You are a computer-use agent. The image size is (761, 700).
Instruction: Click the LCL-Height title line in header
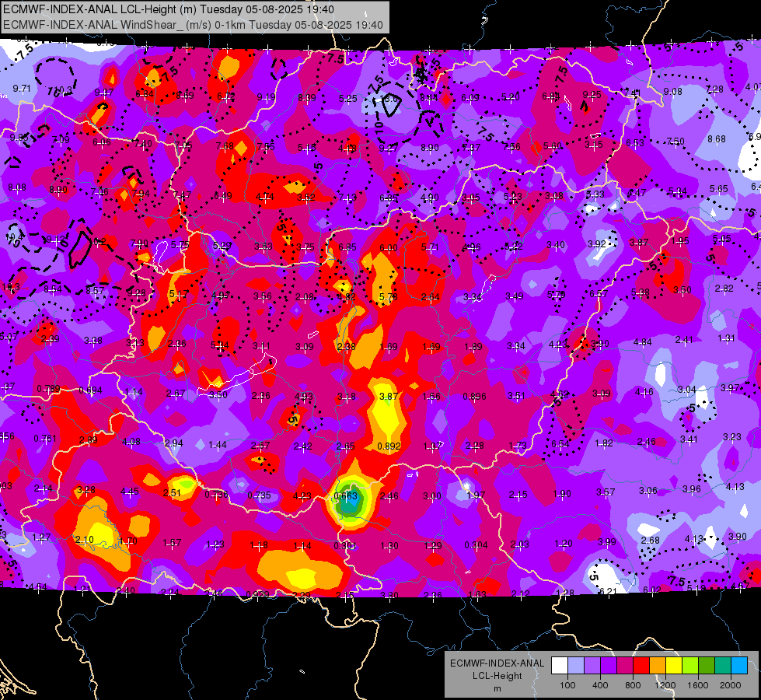click(169, 9)
